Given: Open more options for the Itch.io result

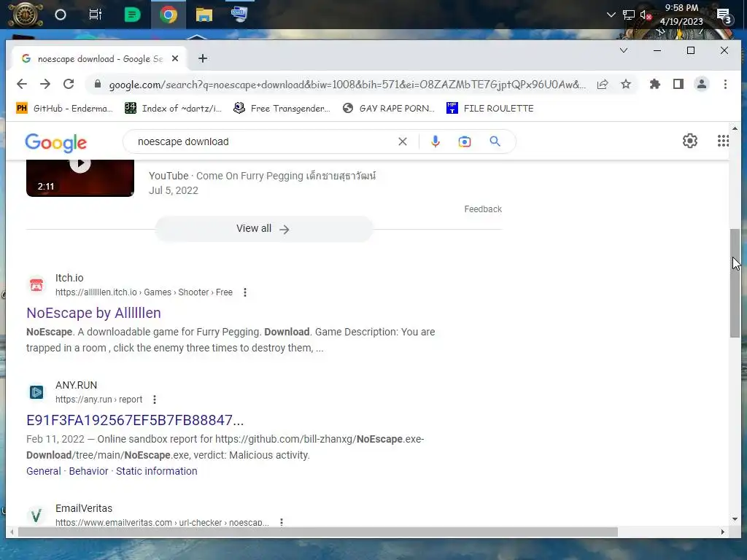Looking at the screenshot, I should coord(245,292).
